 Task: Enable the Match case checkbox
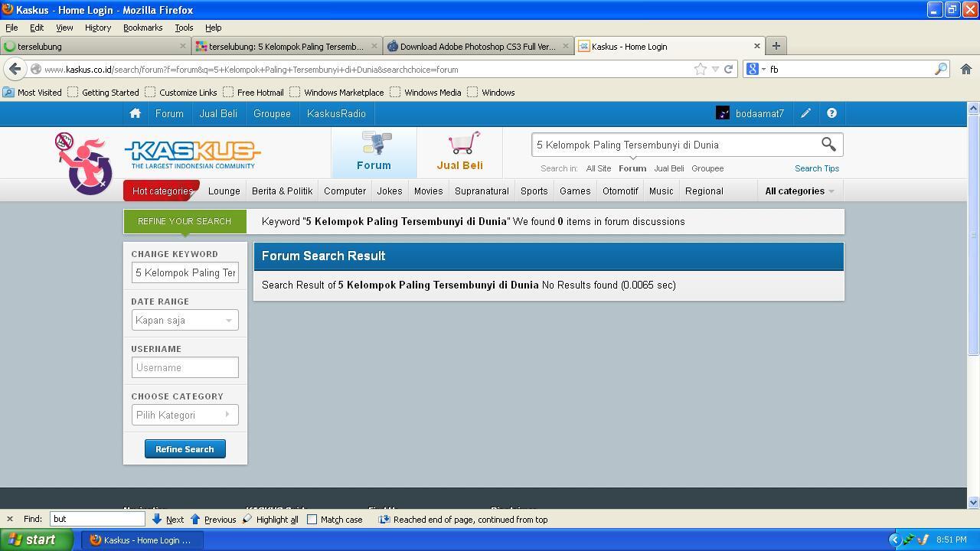pyautogui.click(x=312, y=520)
